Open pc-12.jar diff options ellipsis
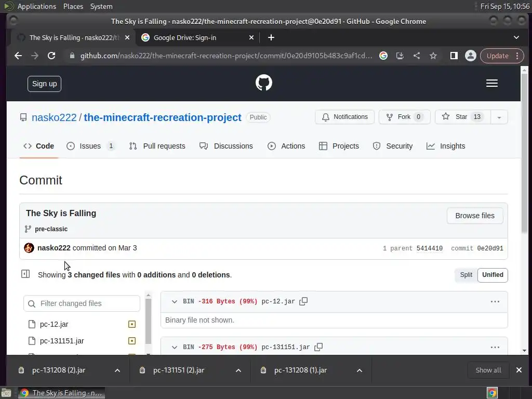 495,302
